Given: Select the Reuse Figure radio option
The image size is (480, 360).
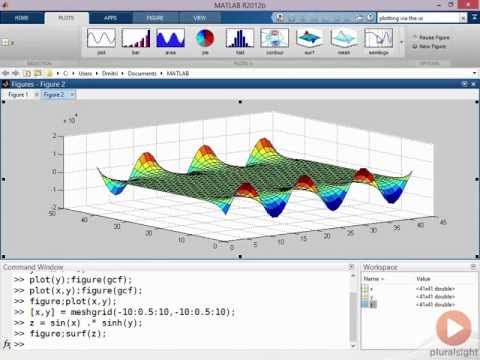Looking at the screenshot, I should point(431,37).
